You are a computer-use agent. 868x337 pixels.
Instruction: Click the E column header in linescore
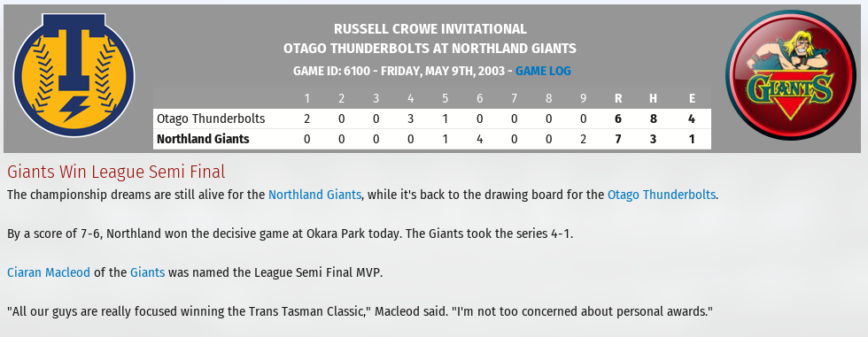tap(692, 99)
